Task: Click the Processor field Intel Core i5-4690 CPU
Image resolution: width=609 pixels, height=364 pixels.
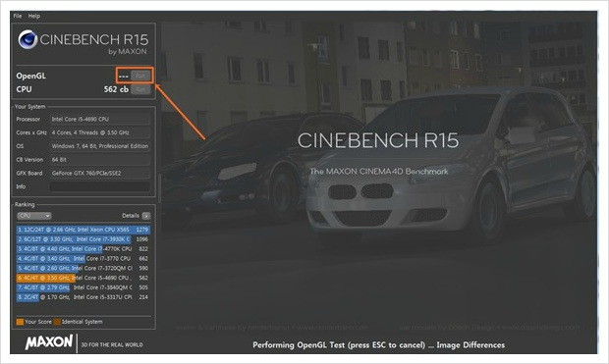Action: click(100, 119)
